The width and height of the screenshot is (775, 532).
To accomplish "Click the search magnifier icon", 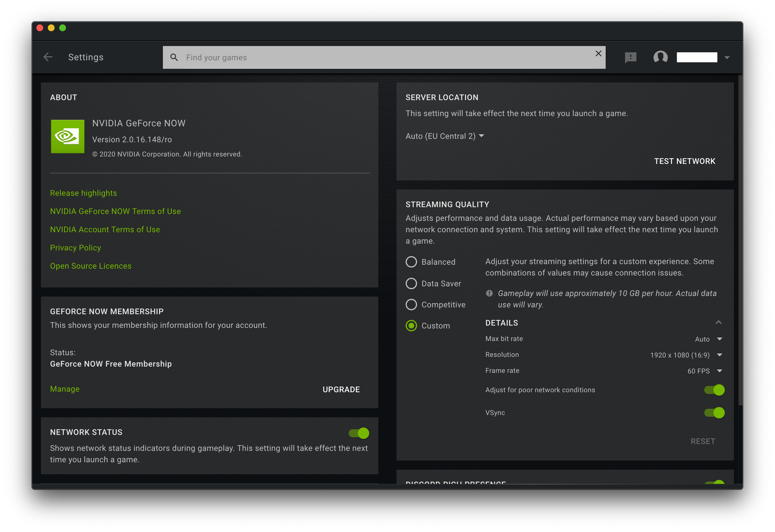I will pos(174,57).
